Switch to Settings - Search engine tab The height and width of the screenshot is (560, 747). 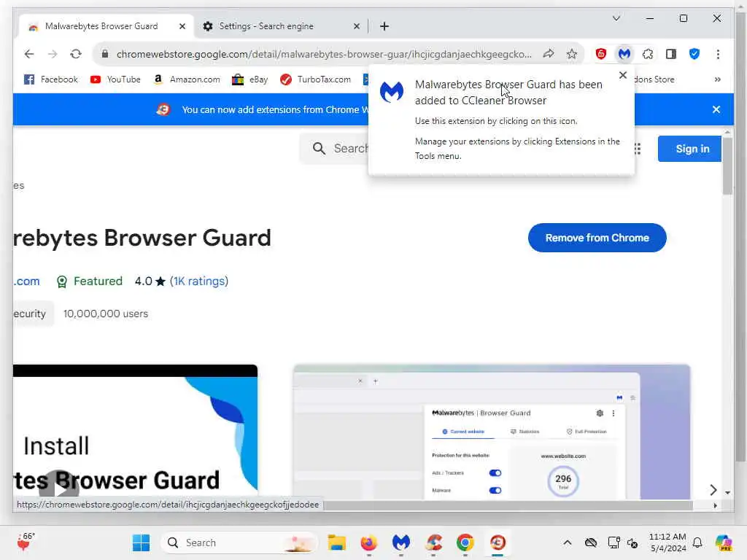pos(280,26)
